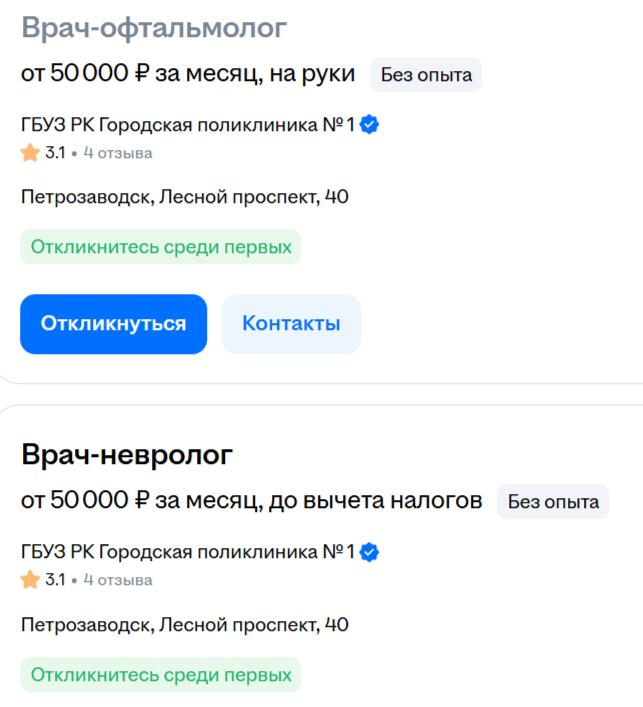Click the Без опыта tag on the ophthalmologist vacancy

(x=426, y=75)
